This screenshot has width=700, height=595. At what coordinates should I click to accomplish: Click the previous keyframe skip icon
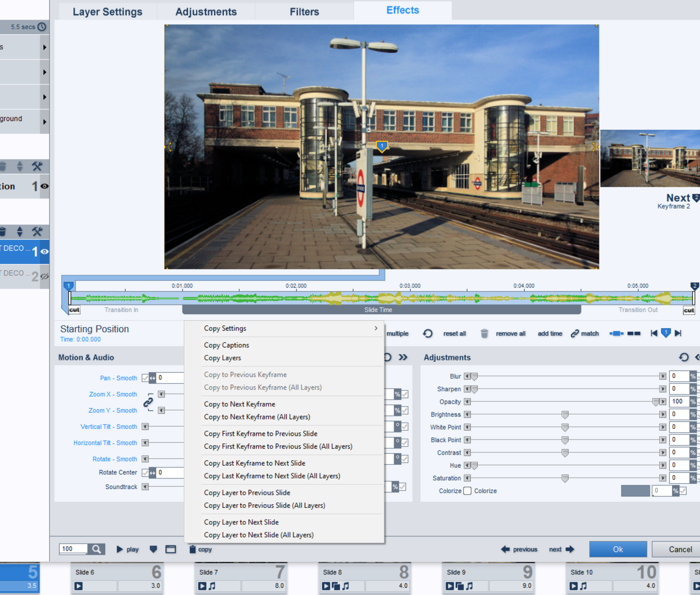[654, 333]
